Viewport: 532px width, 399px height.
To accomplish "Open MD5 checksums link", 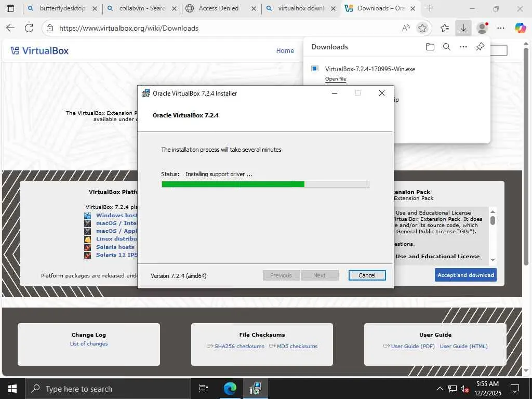I will (x=297, y=347).
